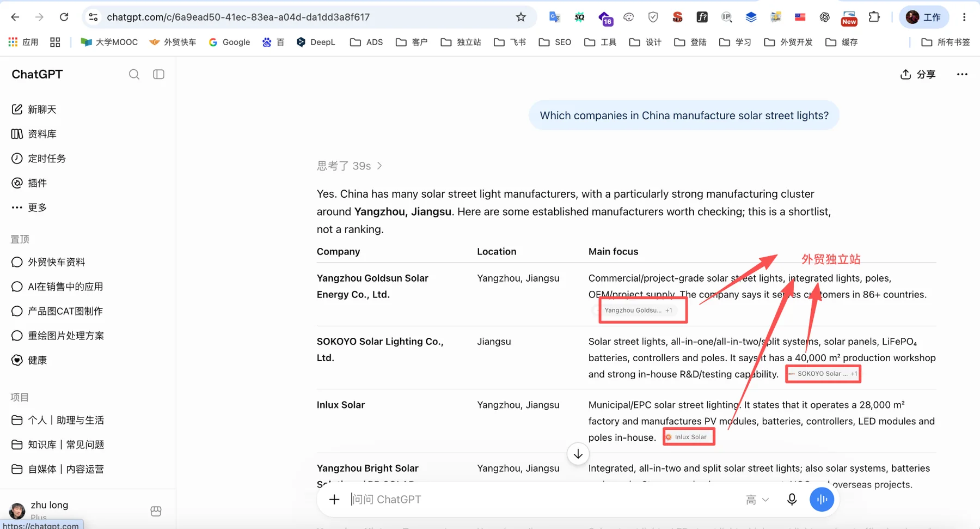Expand the 客户 bookmark folder

point(412,42)
